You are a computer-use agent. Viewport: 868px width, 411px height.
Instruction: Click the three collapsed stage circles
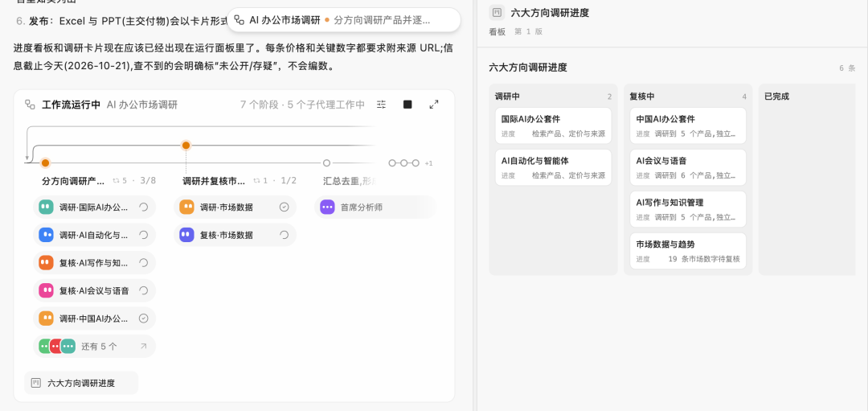click(403, 162)
